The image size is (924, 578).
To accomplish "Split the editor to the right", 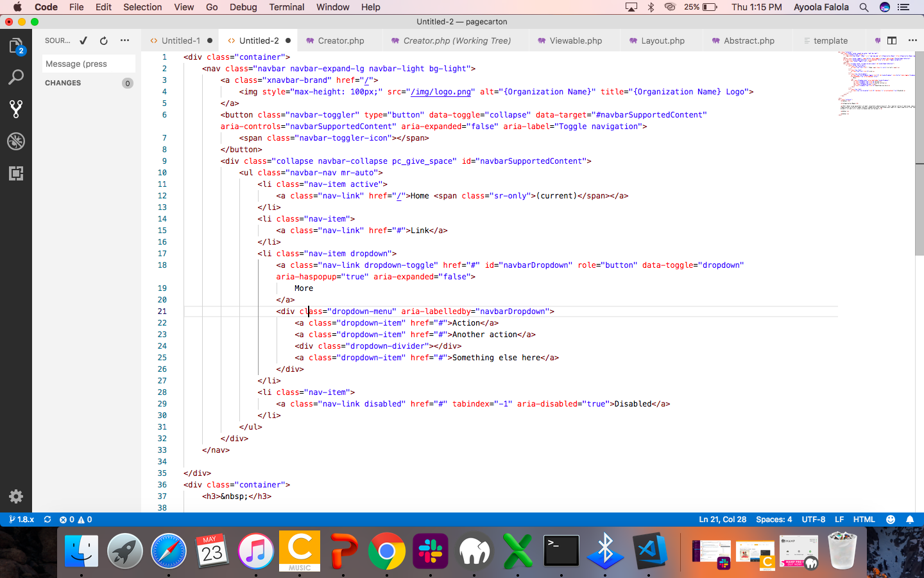I will [x=892, y=40].
